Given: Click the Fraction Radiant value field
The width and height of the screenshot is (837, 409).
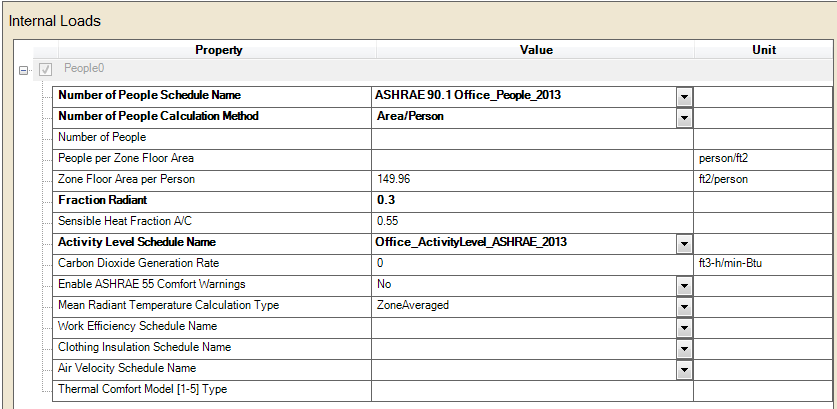Looking at the screenshot, I should (x=532, y=200).
